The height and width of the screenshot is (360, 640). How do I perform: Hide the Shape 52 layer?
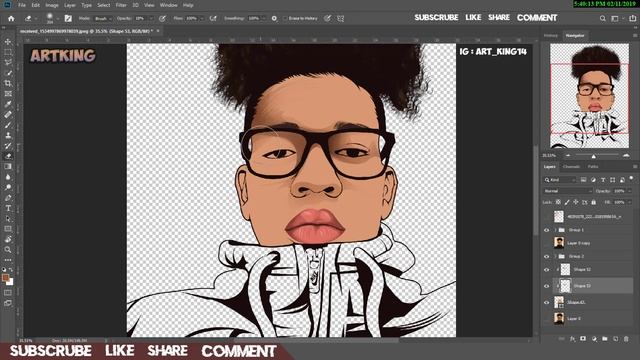click(x=547, y=270)
